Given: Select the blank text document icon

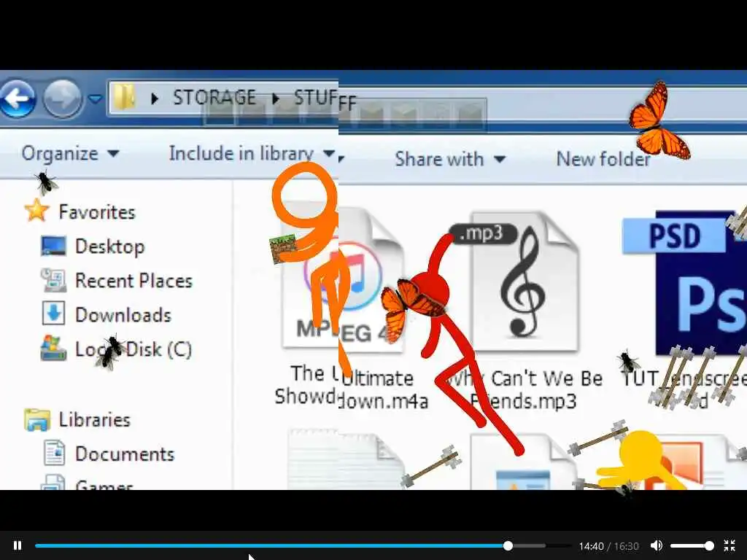Looking at the screenshot, I should coord(345,459).
